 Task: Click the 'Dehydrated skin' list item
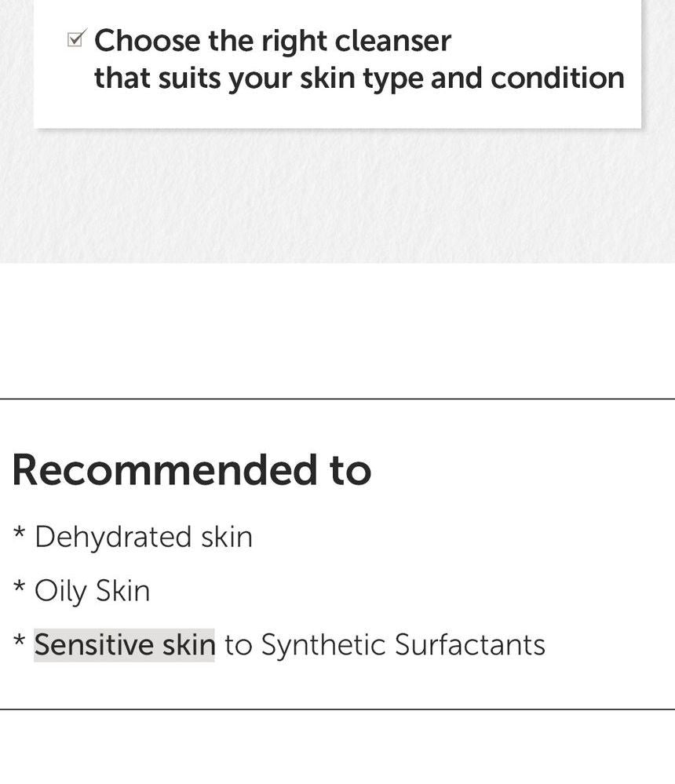[144, 537]
